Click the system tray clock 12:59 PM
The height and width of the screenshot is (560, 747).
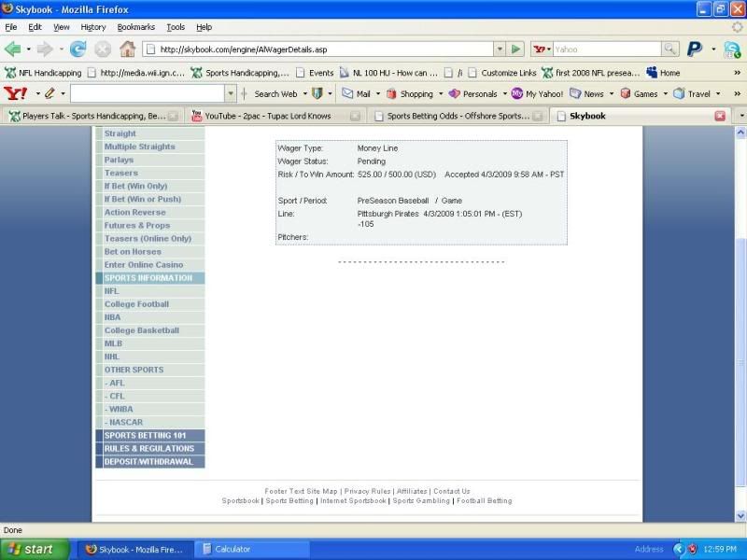(720, 549)
